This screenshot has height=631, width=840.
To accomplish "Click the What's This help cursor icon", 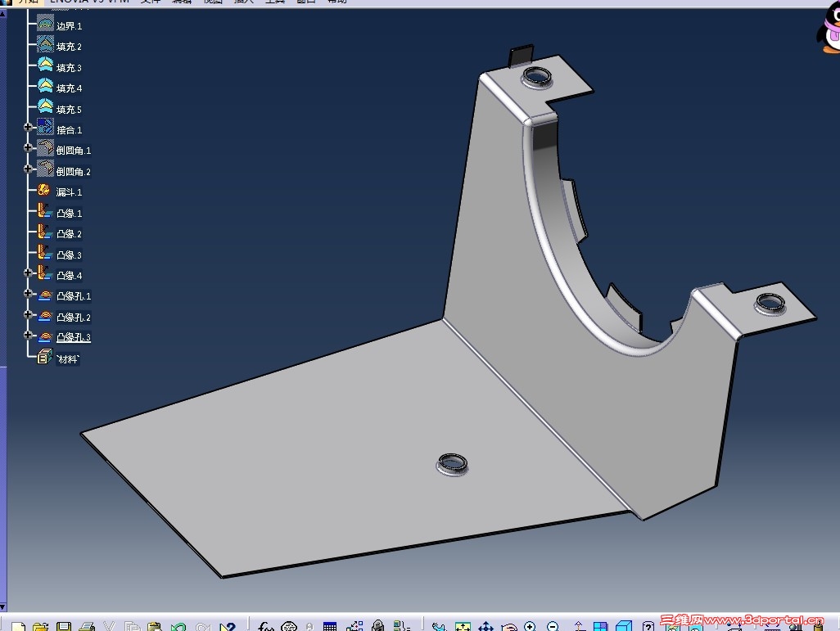I will click(x=228, y=626).
